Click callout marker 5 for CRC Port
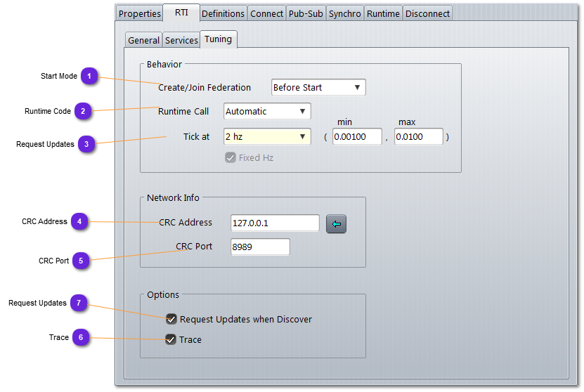 [x=81, y=261]
